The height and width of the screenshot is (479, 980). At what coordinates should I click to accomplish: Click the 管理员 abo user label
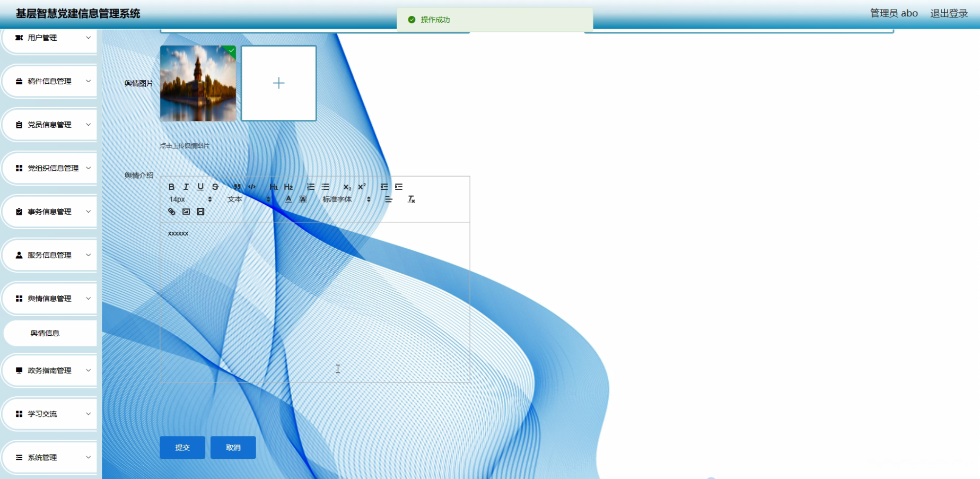click(x=894, y=13)
